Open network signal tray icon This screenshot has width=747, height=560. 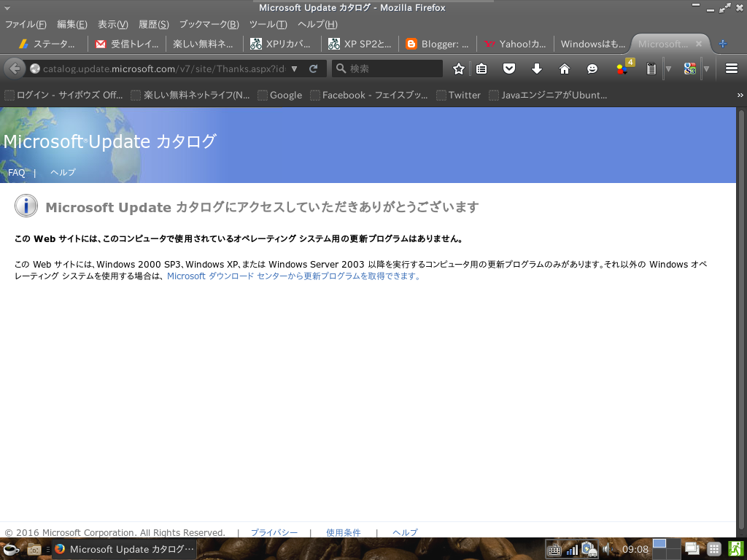[x=572, y=550]
